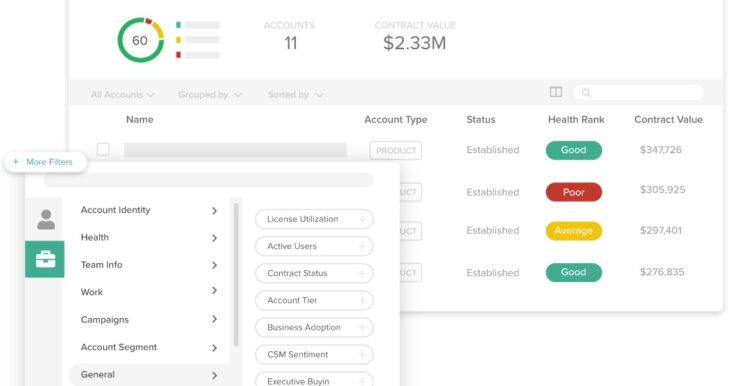
Task: Expand the Account Segment category
Action: (149, 347)
